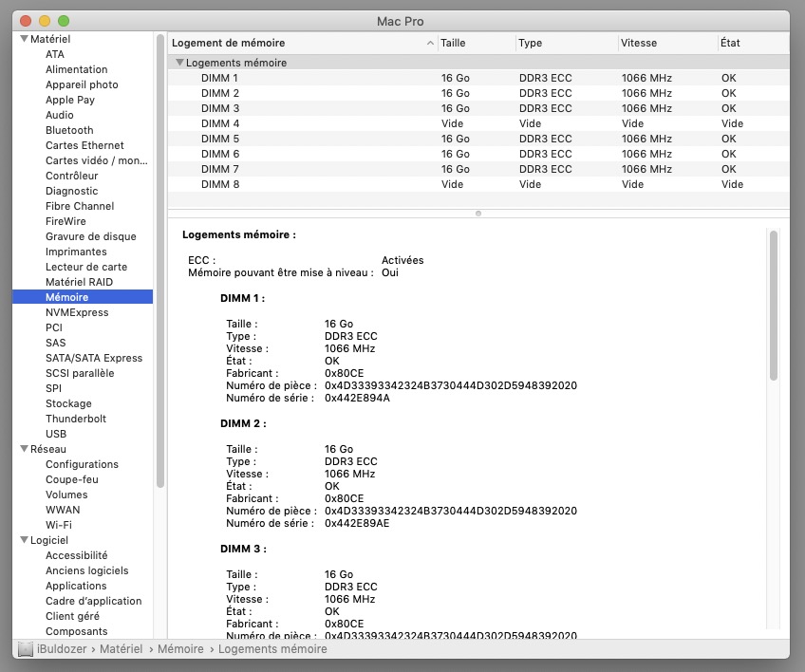Open the Audio category
Image resolution: width=805 pixels, height=672 pixels.
pos(60,115)
